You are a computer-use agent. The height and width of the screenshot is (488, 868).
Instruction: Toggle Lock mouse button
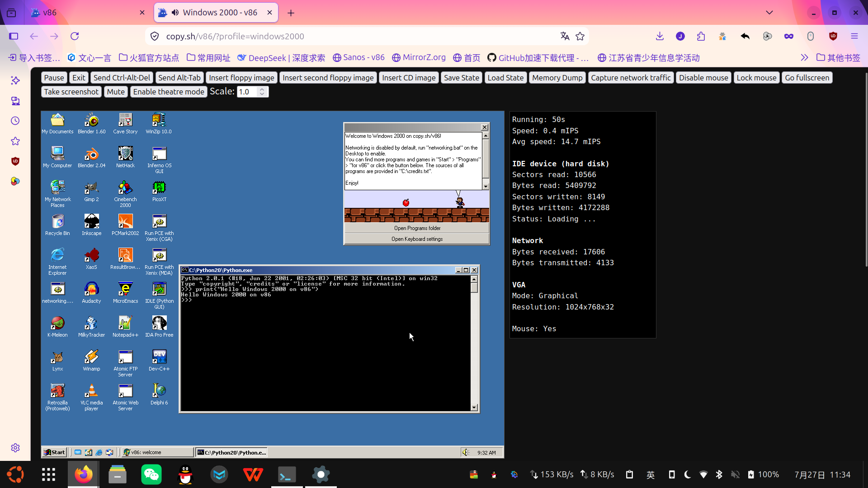click(x=756, y=78)
